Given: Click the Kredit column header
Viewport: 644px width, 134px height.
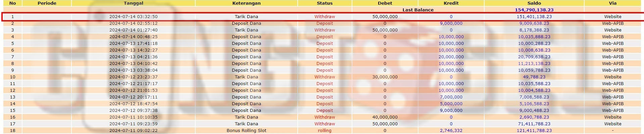Looking at the screenshot, I should click(x=451, y=3).
